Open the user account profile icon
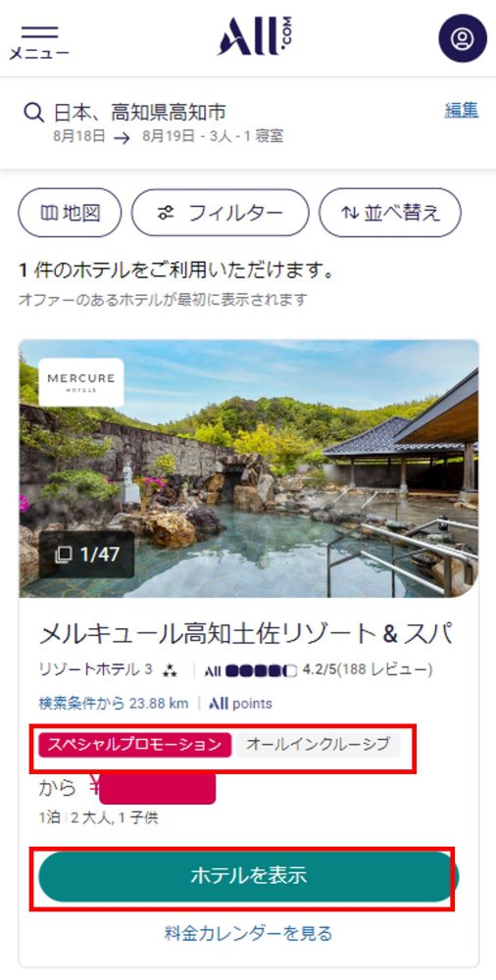The height and width of the screenshot is (980, 496). tap(463, 38)
